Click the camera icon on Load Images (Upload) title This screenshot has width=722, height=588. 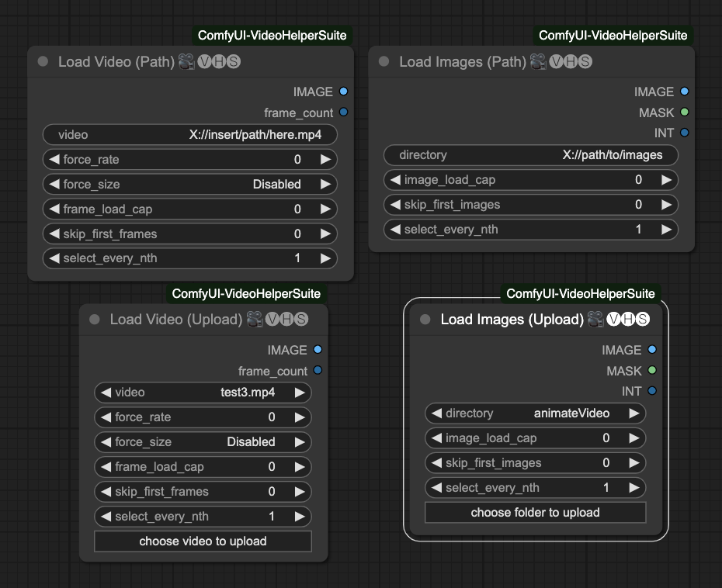click(x=594, y=319)
